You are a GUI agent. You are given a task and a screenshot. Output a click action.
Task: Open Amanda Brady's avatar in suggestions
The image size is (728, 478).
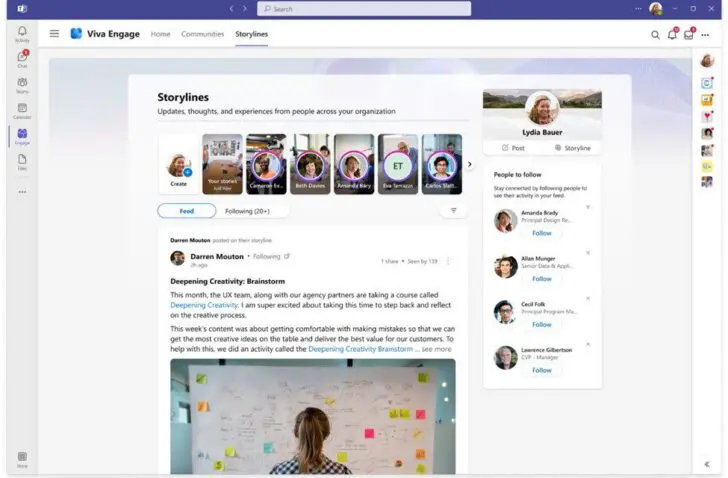tap(506, 220)
